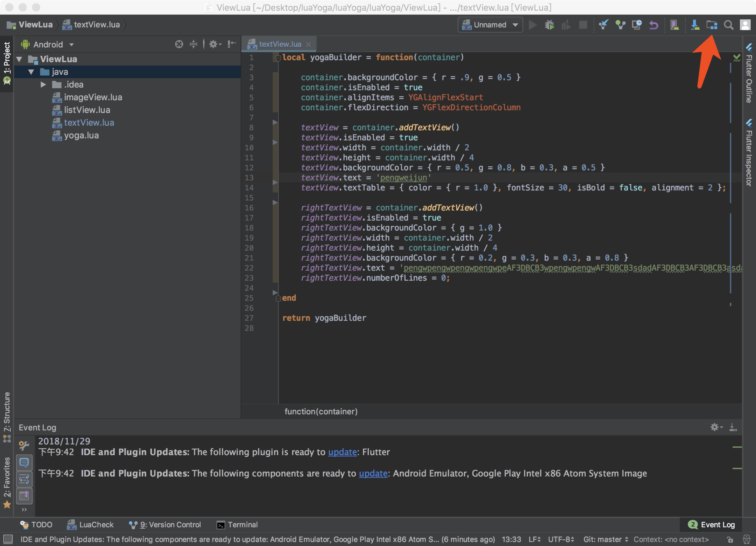
Task: Click the Revert changes arrow icon
Action: pos(654,25)
